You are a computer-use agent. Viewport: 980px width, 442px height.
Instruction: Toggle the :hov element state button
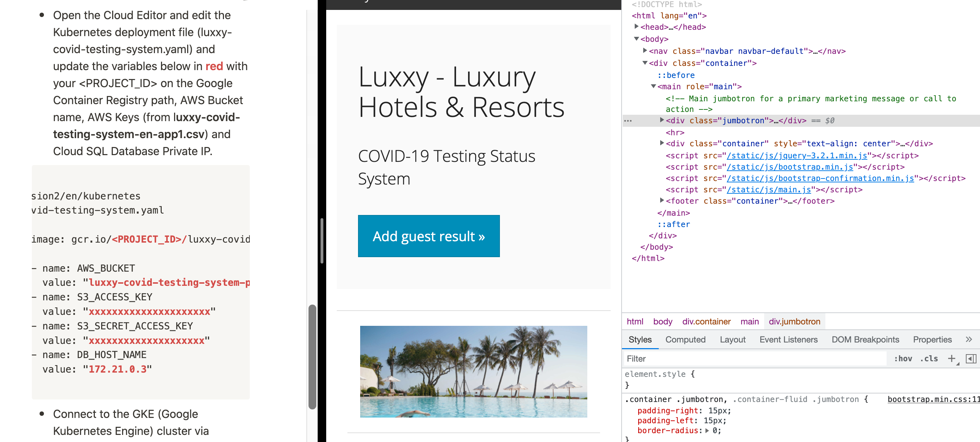[x=903, y=358]
